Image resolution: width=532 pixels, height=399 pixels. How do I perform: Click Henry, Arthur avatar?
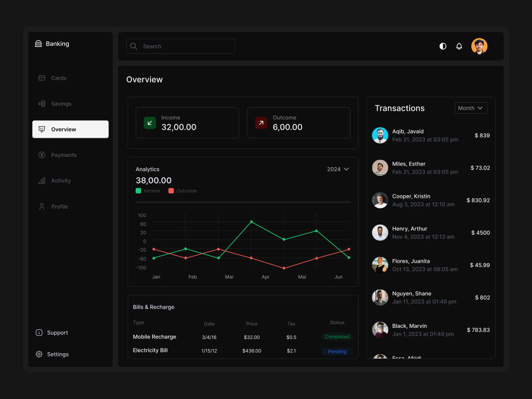point(380,233)
